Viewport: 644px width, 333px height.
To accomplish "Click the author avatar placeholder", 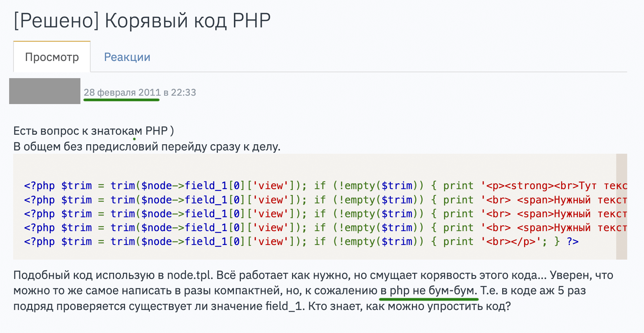I will point(45,91).
